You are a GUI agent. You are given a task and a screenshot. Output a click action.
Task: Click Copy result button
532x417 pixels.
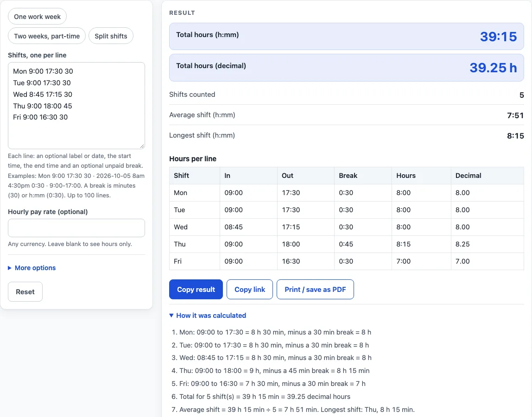pyautogui.click(x=196, y=290)
